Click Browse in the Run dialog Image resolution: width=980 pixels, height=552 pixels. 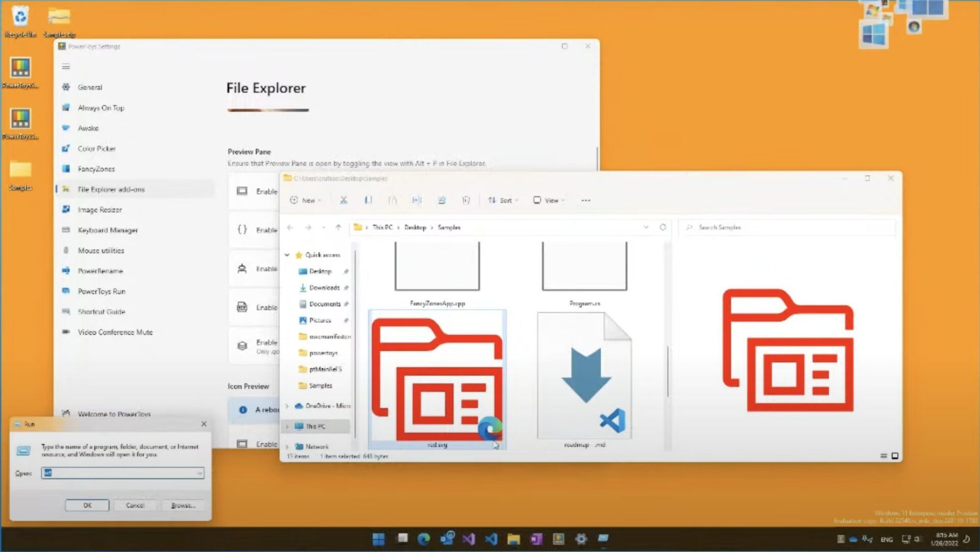[x=183, y=505]
